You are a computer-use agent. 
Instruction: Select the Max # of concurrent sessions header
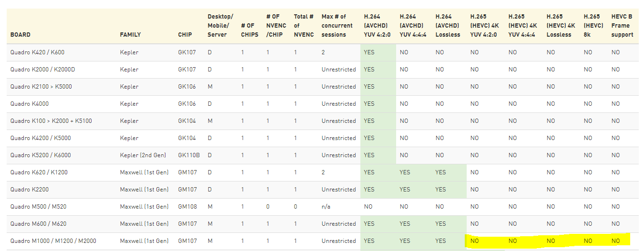pyautogui.click(x=337, y=26)
